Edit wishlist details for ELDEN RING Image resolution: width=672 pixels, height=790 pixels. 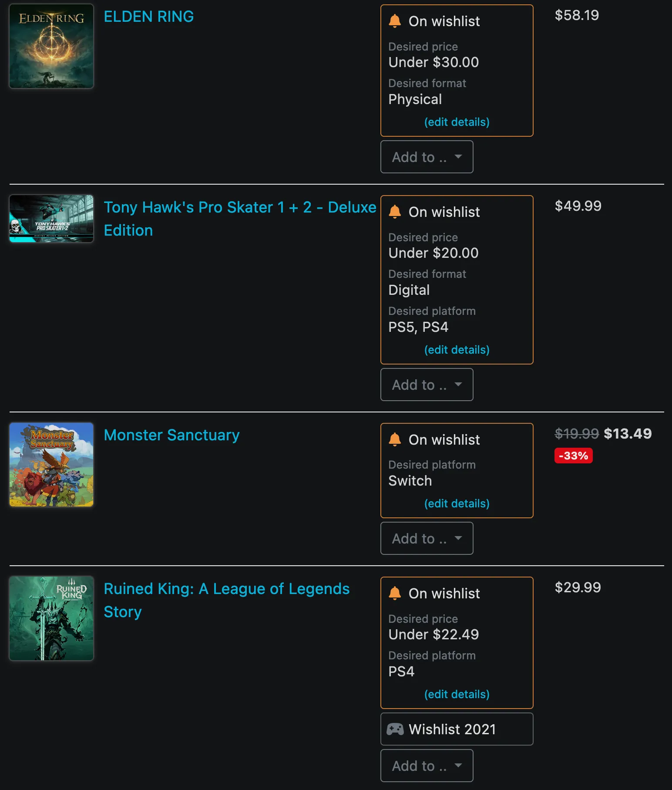457,122
